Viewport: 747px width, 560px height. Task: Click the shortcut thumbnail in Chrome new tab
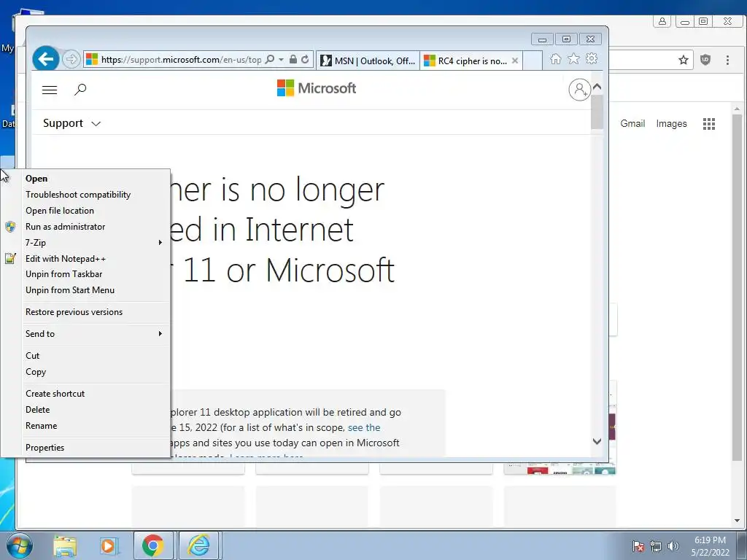point(560,470)
